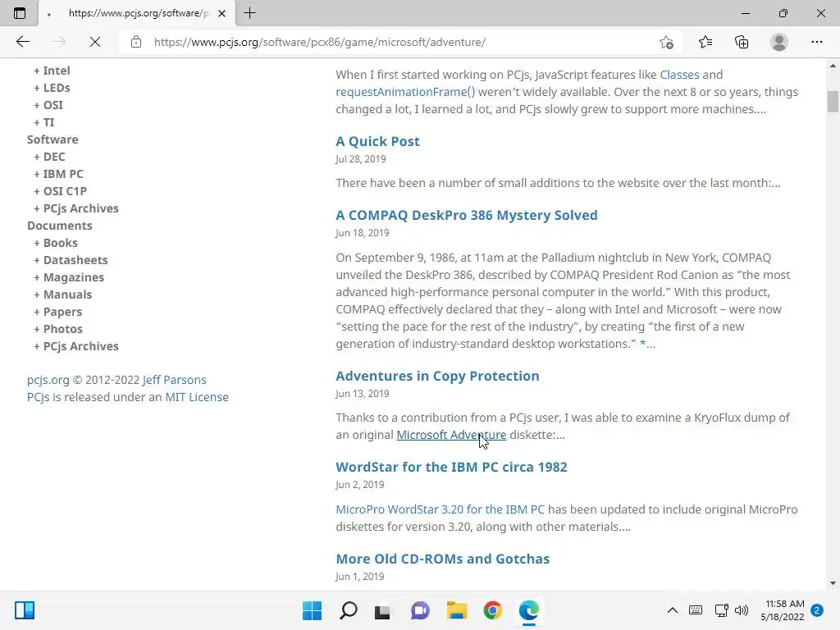Open Chat app from taskbar
Screen dimensions: 840x630
click(420, 610)
